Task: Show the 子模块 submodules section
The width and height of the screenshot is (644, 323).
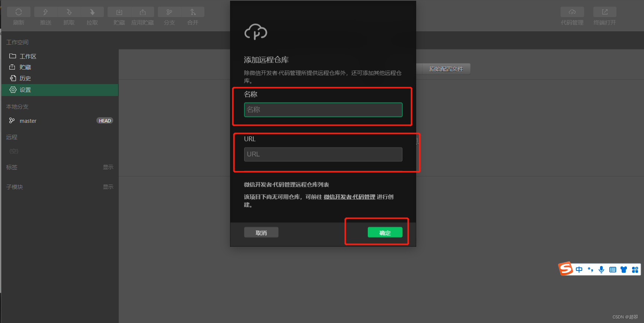Action: [108, 187]
